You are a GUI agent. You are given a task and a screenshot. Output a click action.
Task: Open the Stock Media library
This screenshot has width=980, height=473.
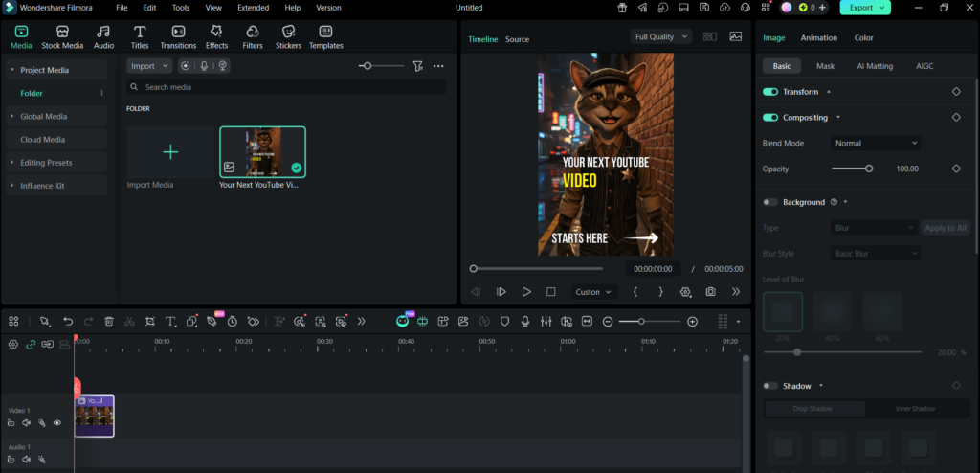coord(62,37)
